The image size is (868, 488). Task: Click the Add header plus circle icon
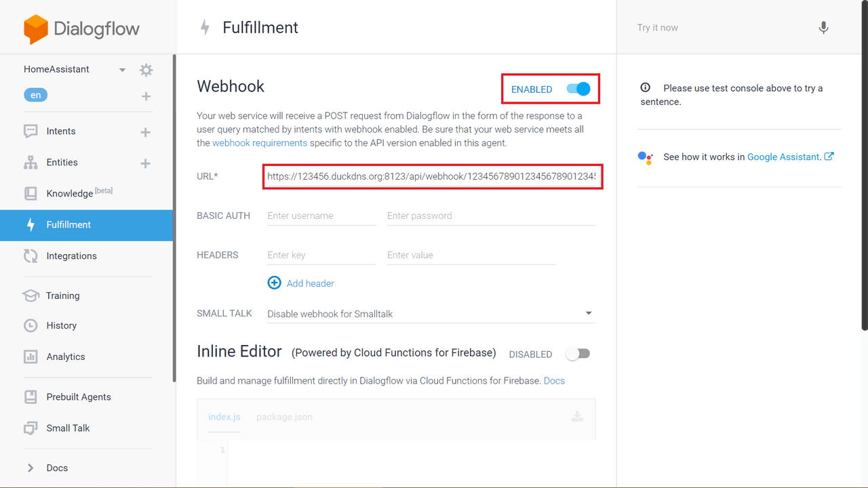(x=274, y=283)
